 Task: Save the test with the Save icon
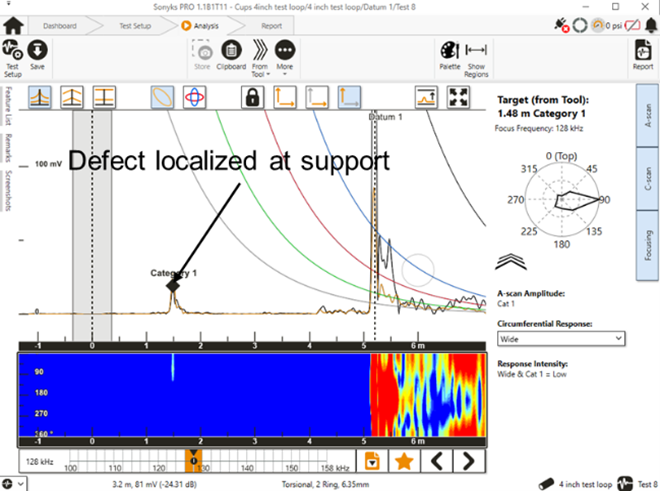(x=38, y=54)
